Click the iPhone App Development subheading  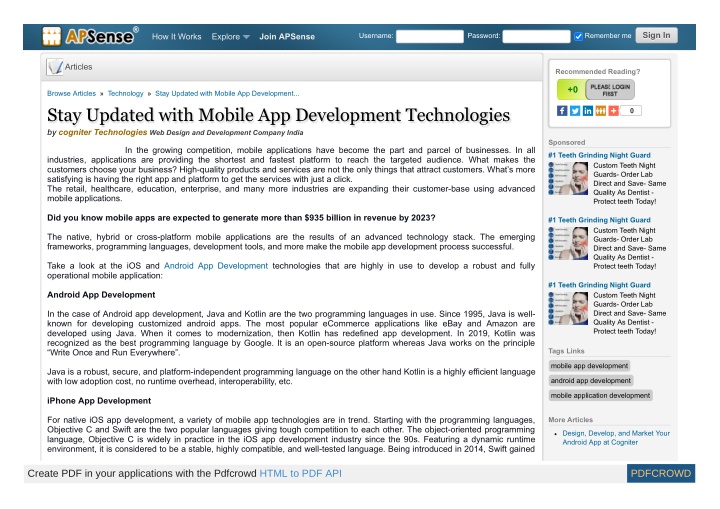99,401
